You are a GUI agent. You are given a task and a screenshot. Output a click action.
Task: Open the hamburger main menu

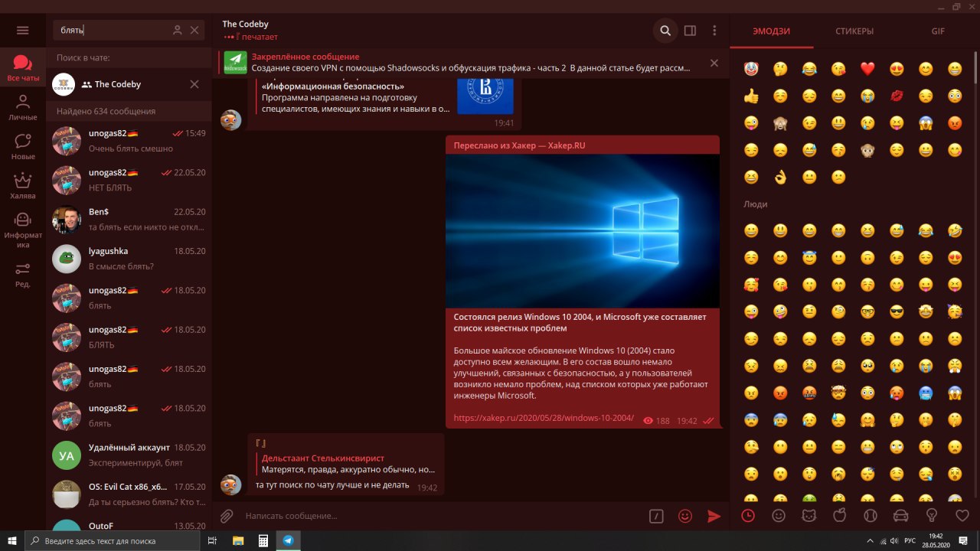[x=22, y=30]
